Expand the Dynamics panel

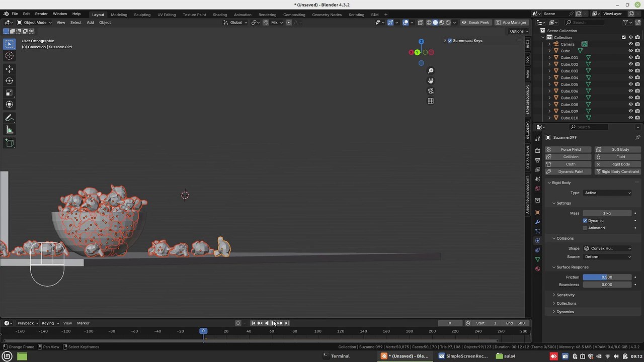(x=565, y=312)
